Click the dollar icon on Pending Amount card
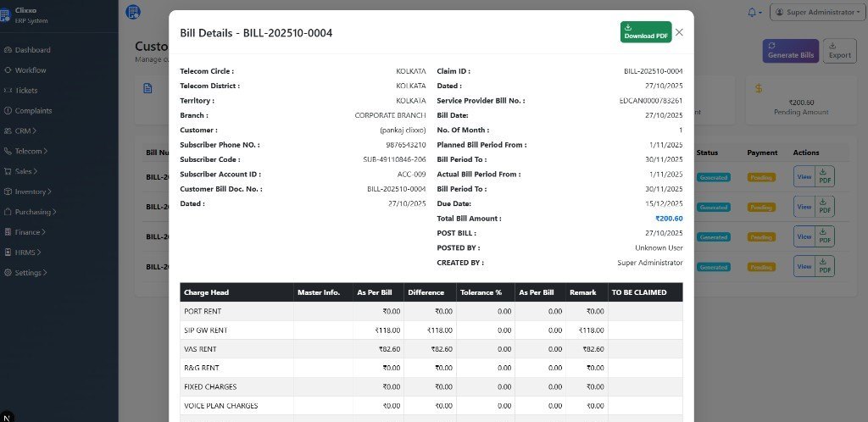868x422 pixels. (x=759, y=88)
